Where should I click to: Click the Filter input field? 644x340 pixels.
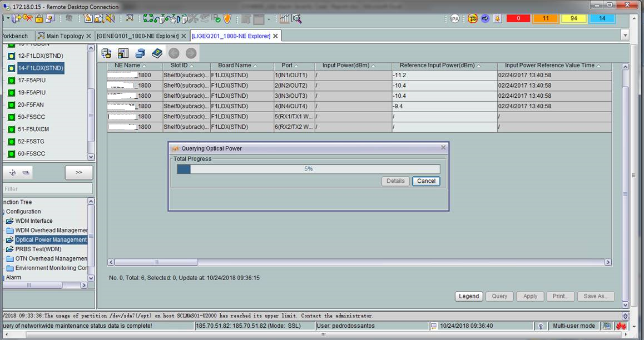coord(48,189)
